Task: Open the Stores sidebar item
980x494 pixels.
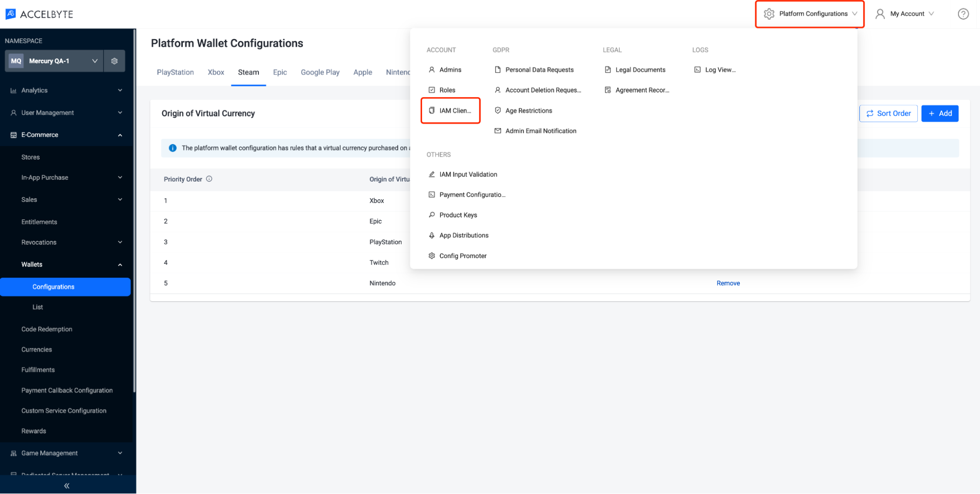Action: pos(30,157)
